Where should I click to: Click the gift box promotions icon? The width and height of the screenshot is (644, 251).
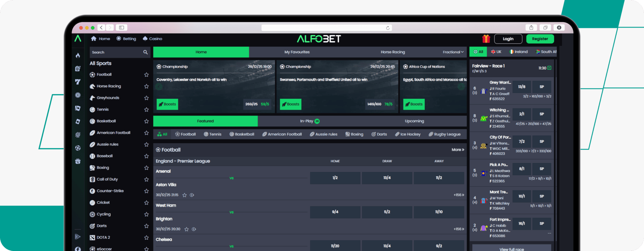[x=486, y=39]
